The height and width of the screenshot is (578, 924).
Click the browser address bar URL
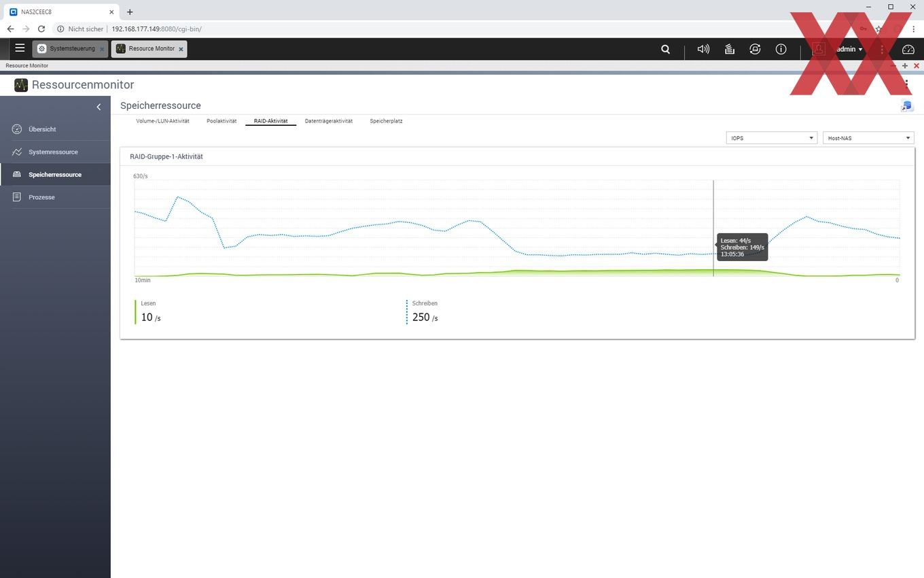(x=156, y=29)
